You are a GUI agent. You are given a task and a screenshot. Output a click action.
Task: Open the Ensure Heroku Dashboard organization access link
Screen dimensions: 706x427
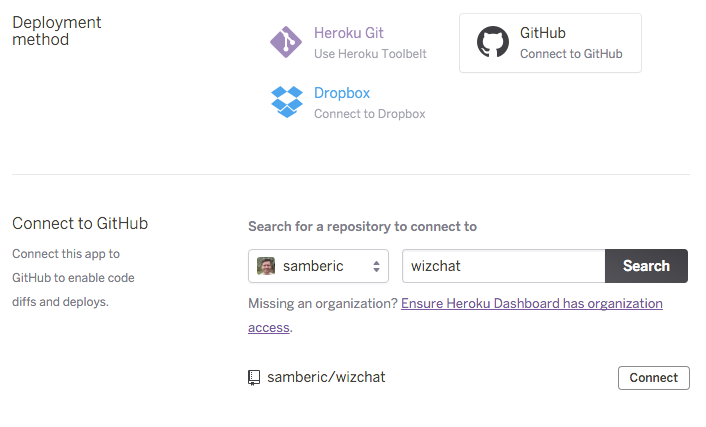click(531, 303)
